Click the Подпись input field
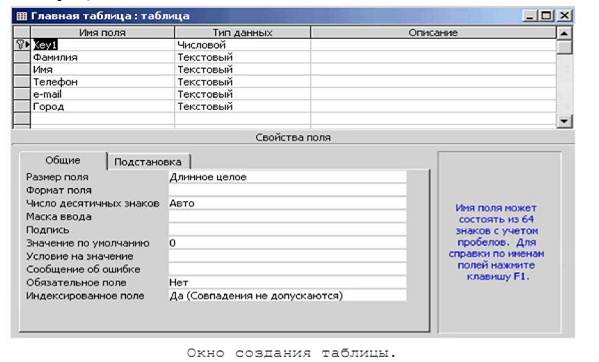Image resolution: width=599 pixels, height=362 pixels. click(287, 229)
